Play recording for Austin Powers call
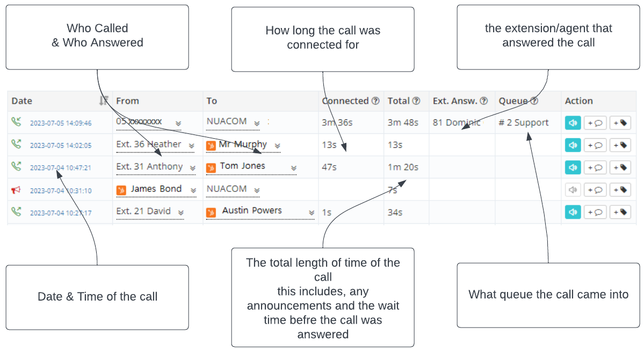The height and width of the screenshot is (349, 644). 573,212
